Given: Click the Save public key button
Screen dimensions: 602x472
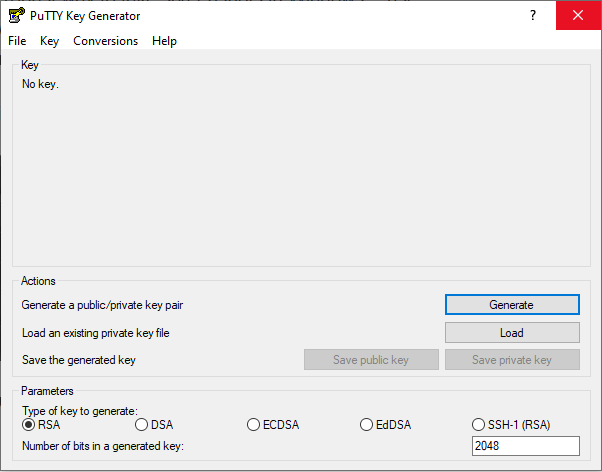Looking at the screenshot, I should (x=371, y=360).
